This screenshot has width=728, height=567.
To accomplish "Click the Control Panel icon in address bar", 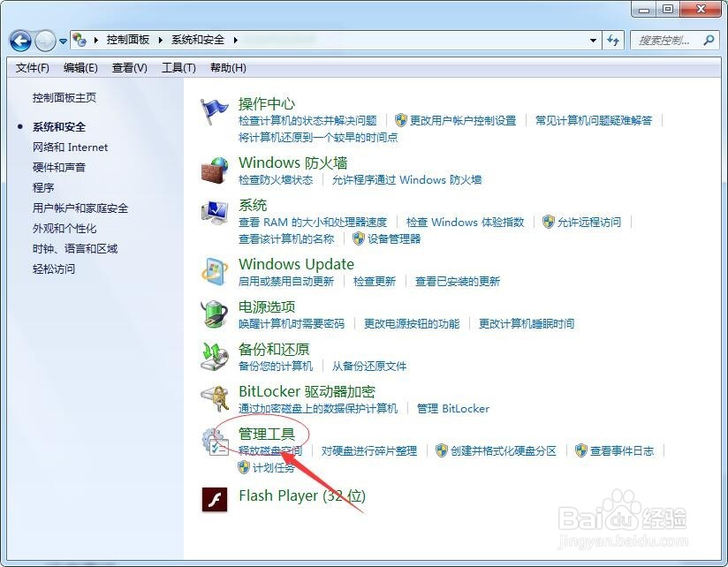I will [80, 40].
